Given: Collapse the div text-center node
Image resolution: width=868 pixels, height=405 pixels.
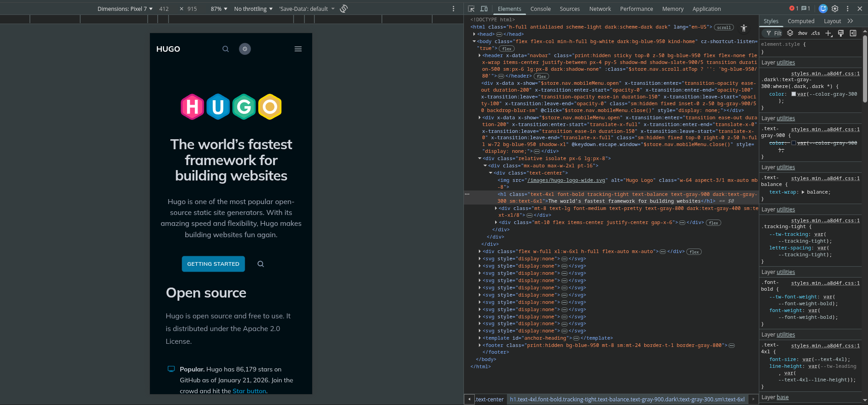Looking at the screenshot, I should coord(490,173).
